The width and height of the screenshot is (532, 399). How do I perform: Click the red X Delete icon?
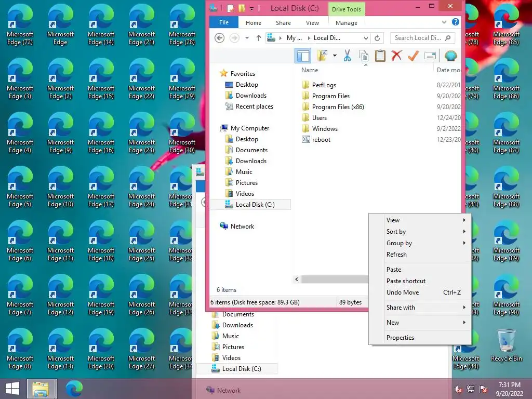tap(396, 56)
